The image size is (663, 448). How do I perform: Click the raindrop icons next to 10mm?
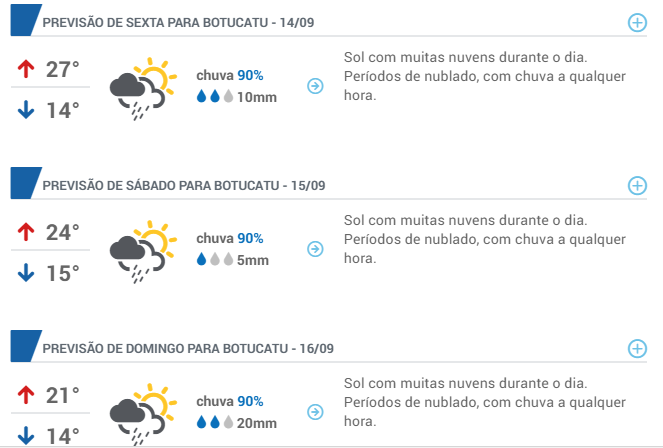[215, 96]
